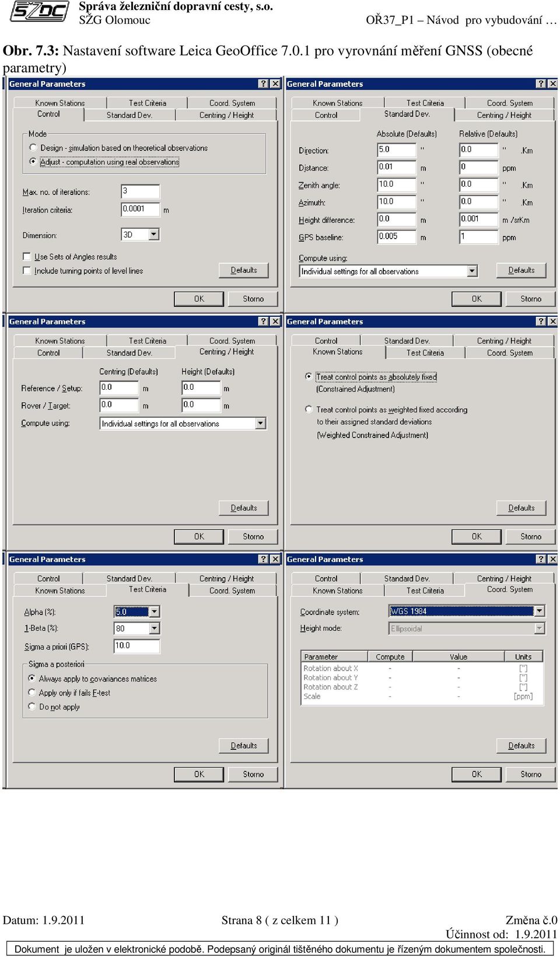The height and width of the screenshot is (957, 560).
Task: Click absolute GPS baseline field showing 0.005
Action: (397, 237)
